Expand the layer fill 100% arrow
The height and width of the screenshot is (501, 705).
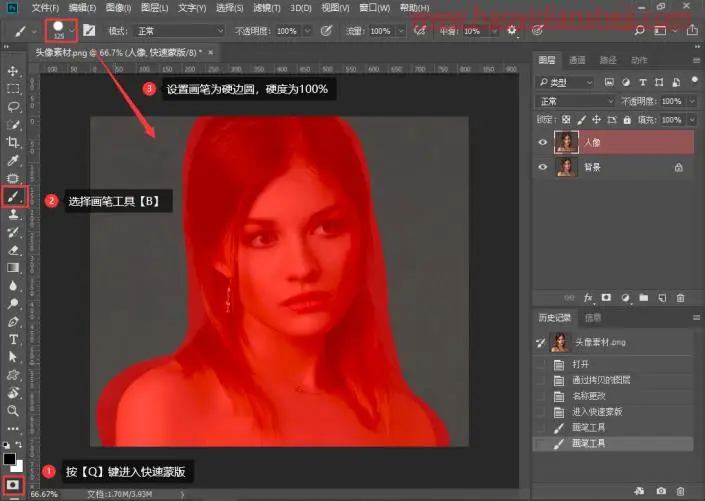(x=692, y=120)
